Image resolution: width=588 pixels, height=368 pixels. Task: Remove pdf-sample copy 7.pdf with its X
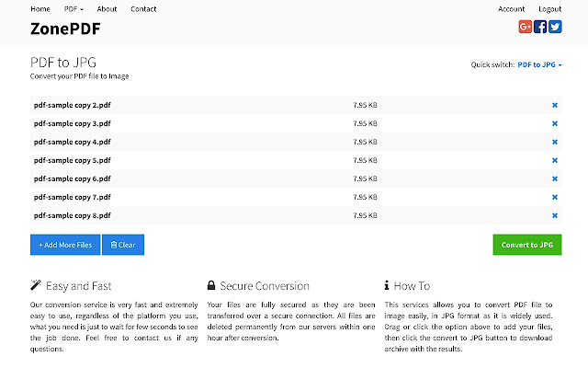(555, 197)
